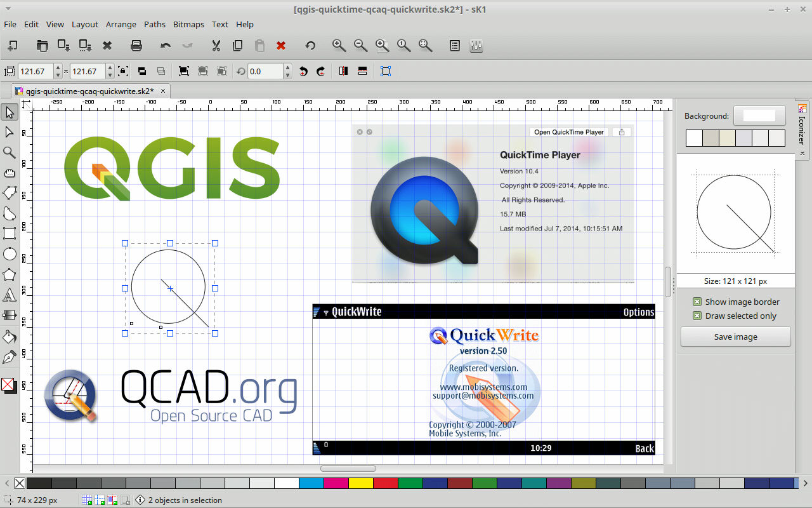Pick the yellow swatch in palette
Screen dimensions: 812x508
click(361, 483)
